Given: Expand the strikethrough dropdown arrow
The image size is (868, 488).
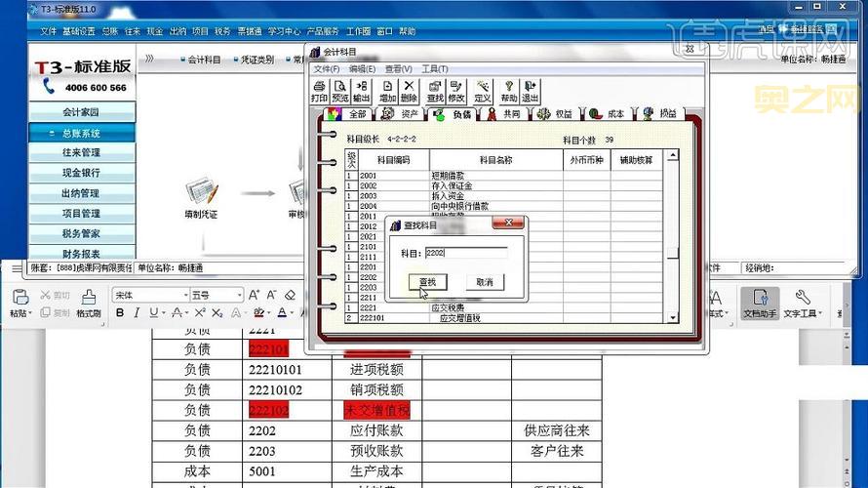Looking at the screenshot, I should point(186,313).
